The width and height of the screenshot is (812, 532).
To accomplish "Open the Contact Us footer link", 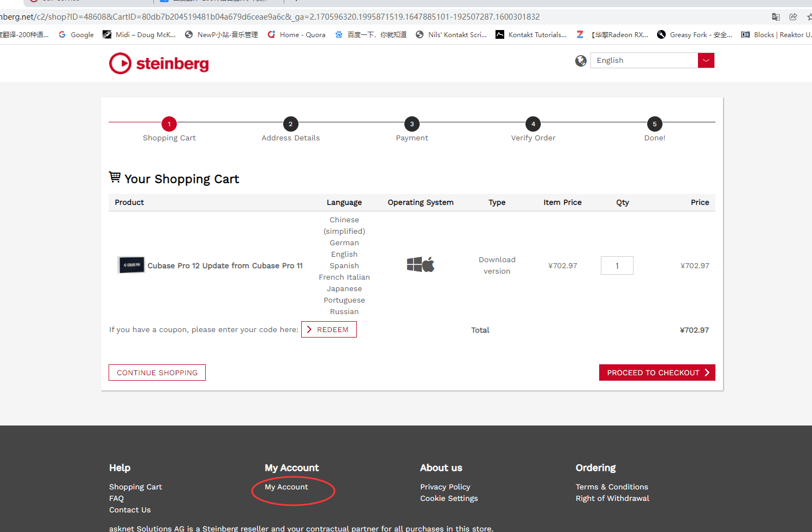I will (x=130, y=510).
